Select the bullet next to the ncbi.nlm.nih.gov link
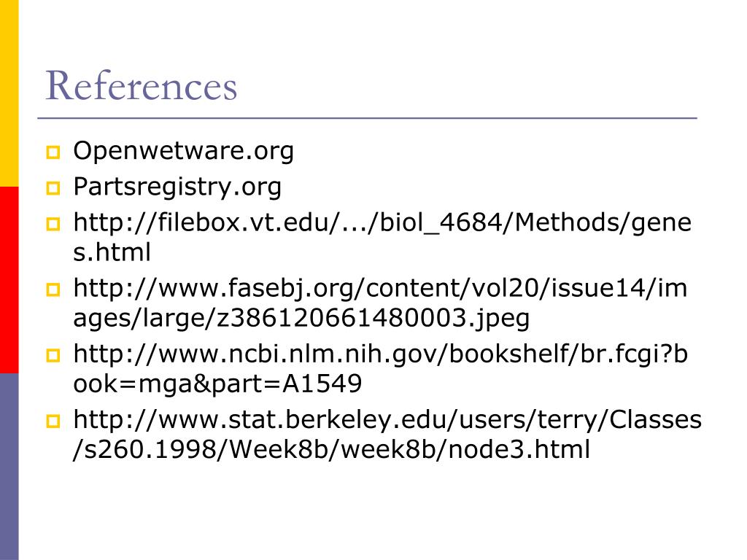This screenshot has width=747, height=560. click(x=53, y=357)
